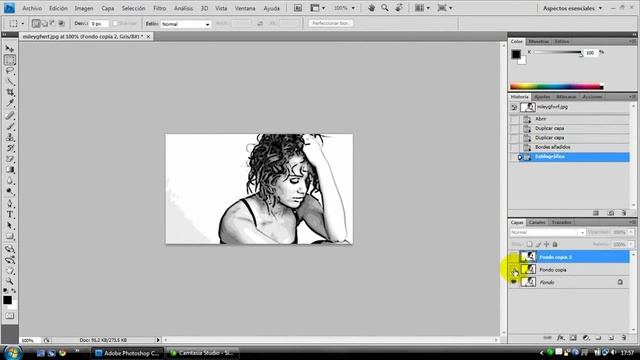Click Zoom tool in application bar
Viewport: 640px width, 360px height.
pyautogui.click(x=384, y=8)
